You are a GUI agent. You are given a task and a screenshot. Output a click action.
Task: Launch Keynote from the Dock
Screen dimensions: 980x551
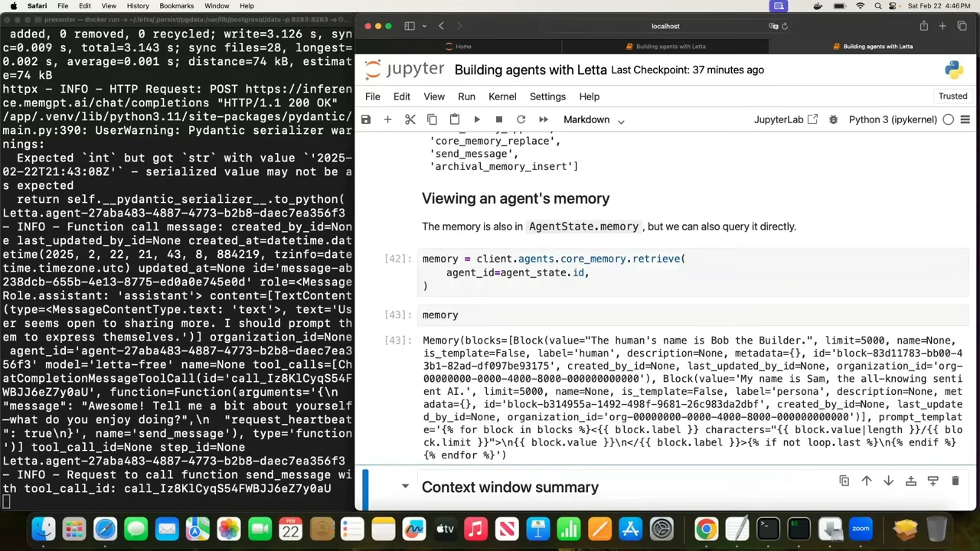(x=537, y=529)
